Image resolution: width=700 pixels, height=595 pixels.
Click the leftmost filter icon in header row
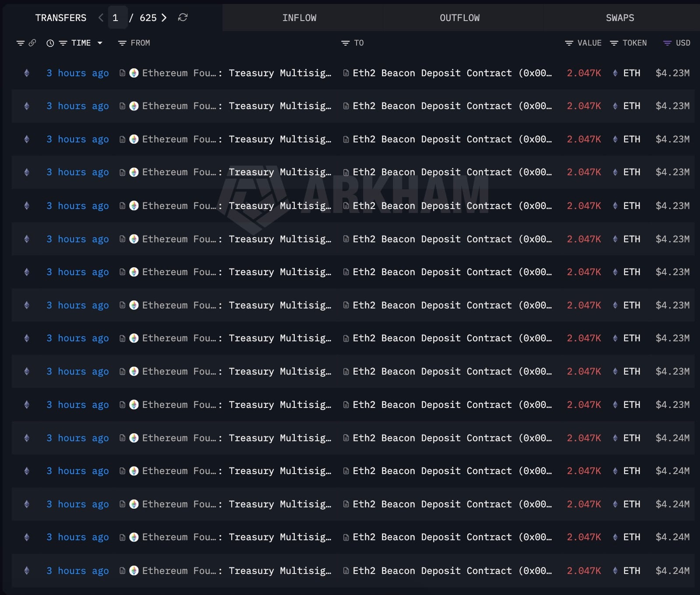click(20, 43)
